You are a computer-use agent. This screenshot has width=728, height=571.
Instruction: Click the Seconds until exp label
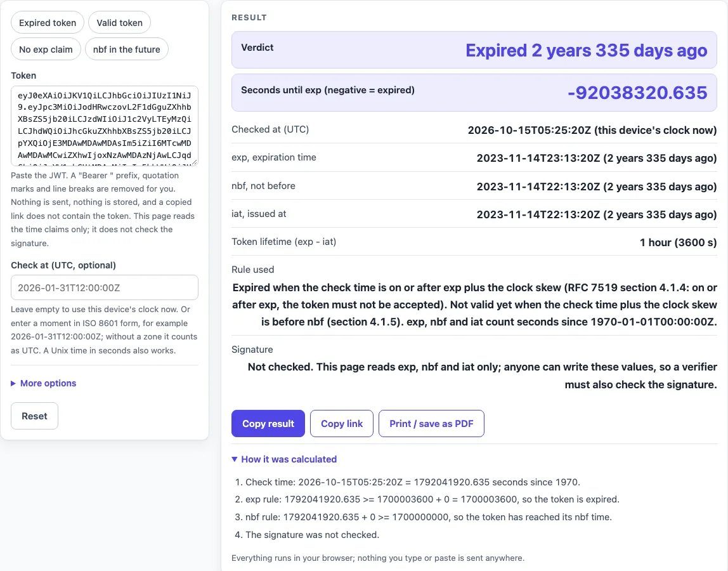click(328, 90)
